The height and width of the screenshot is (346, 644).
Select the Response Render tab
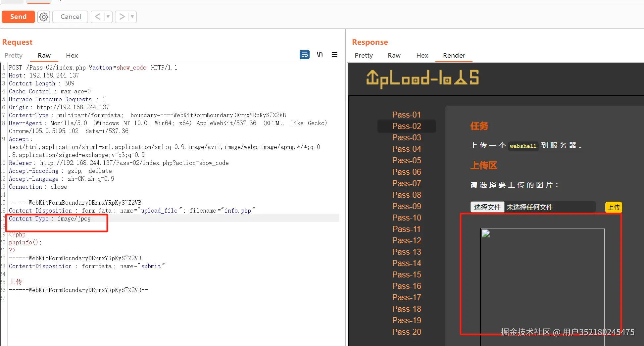[x=454, y=55]
